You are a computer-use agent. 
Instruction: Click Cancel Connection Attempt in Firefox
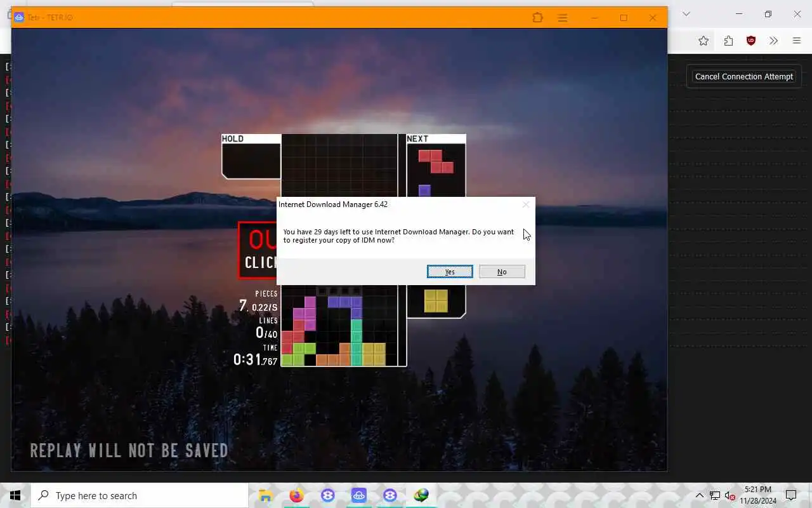tap(743, 76)
